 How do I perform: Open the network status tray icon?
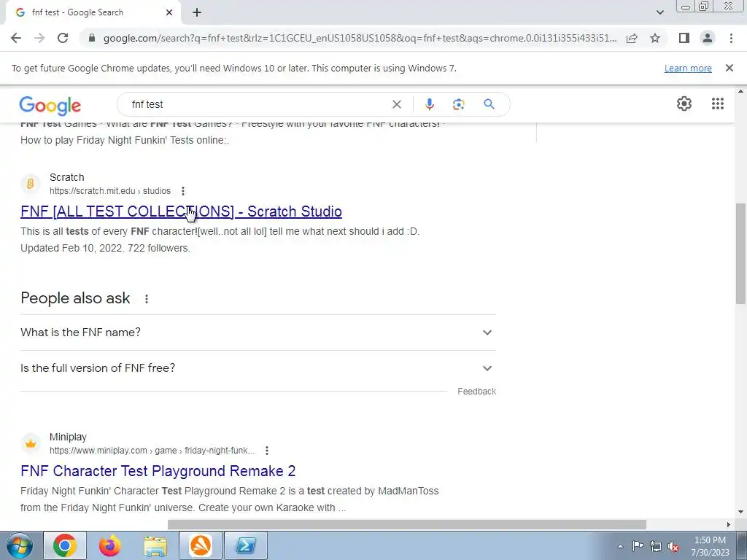[656, 546]
